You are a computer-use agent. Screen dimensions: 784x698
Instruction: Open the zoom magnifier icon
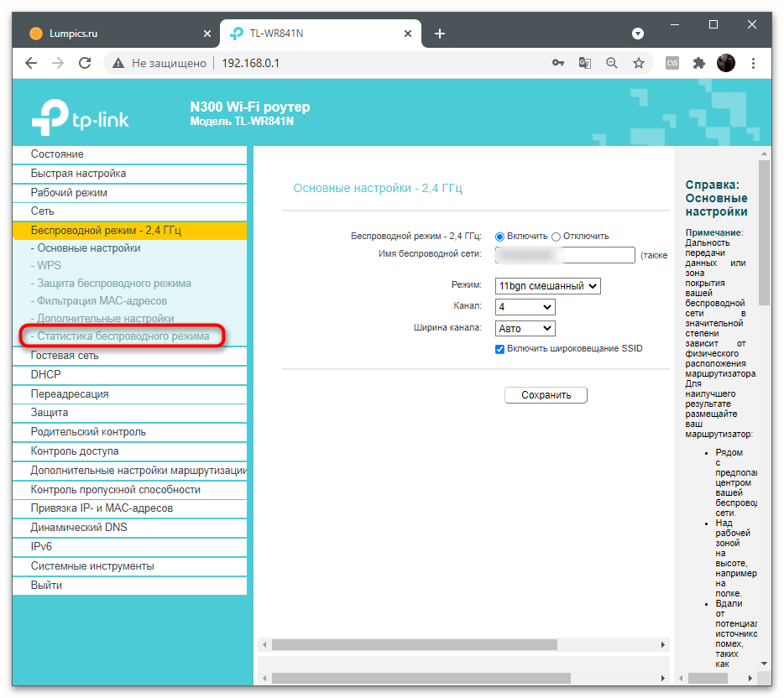pyautogui.click(x=611, y=63)
